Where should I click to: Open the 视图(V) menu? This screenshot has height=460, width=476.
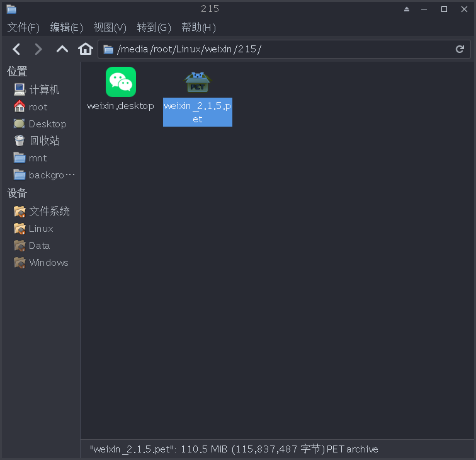110,28
